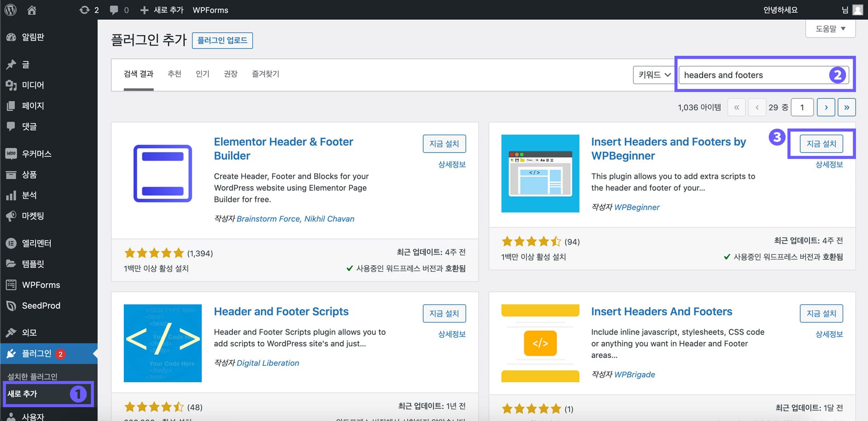
Task: Select the 인기 tab
Action: (x=203, y=74)
